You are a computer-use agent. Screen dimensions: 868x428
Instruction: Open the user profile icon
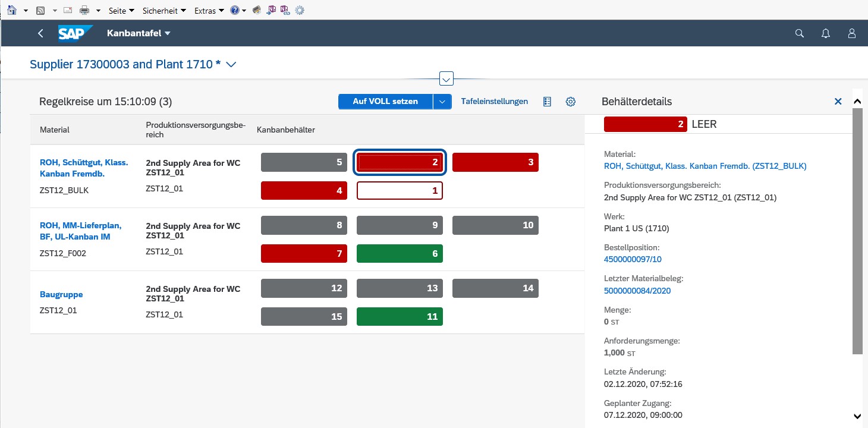851,33
